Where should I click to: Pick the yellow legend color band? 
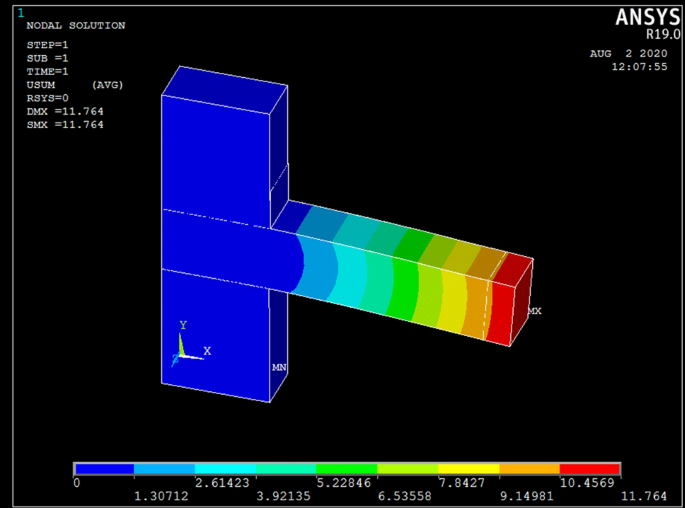coord(468,469)
